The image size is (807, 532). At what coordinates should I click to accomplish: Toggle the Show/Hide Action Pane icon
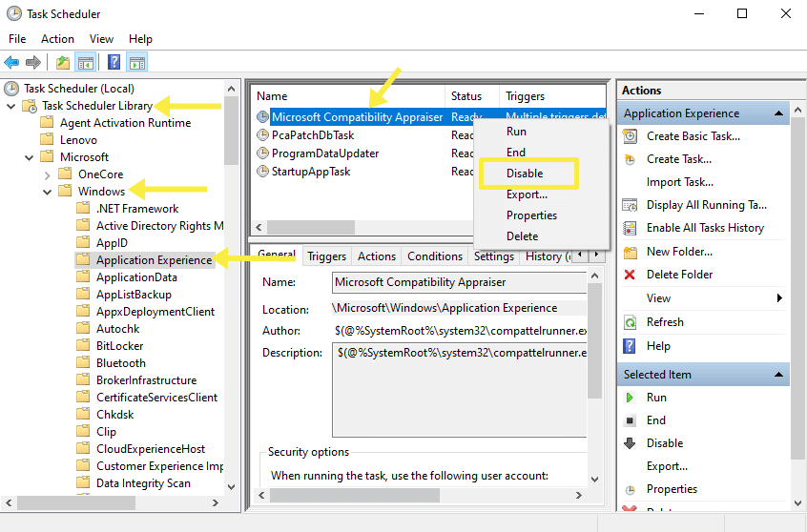tap(137, 63)
